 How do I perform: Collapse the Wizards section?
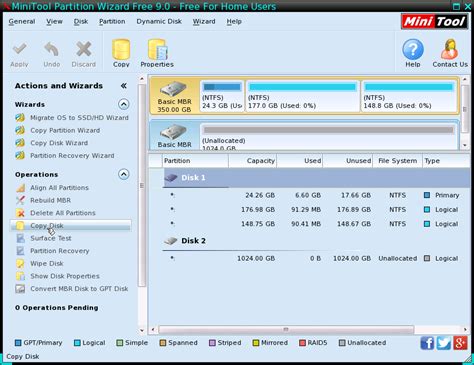[124, 104]
